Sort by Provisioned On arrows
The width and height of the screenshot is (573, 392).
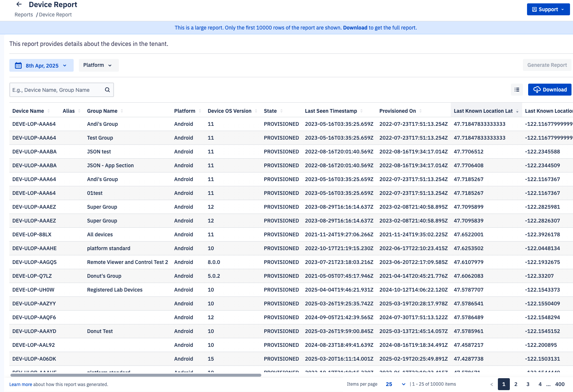(x=420, y=111)
